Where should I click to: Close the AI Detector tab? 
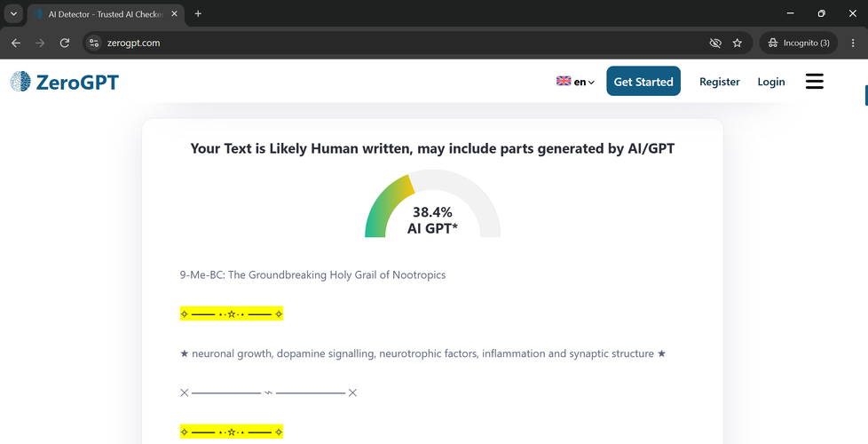tap(174, 14)
